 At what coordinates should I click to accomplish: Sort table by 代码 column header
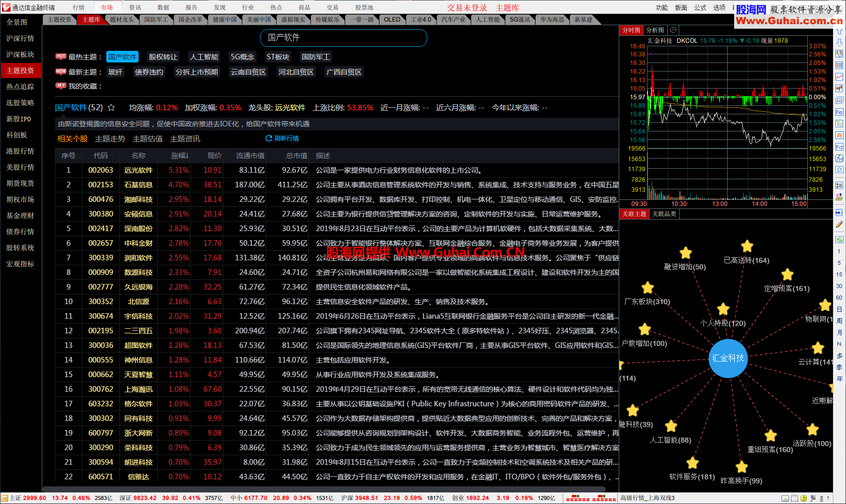tap(100, 156)
